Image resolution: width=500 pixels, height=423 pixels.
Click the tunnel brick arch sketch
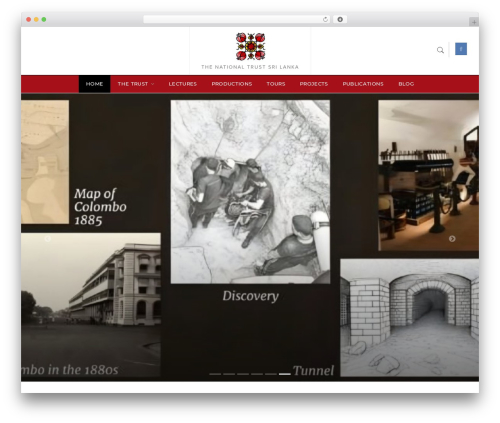click(410, 318)
